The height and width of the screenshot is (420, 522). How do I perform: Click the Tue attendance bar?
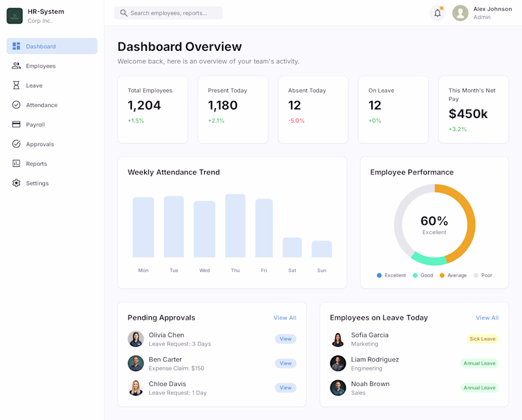click(x=174, y=227)
